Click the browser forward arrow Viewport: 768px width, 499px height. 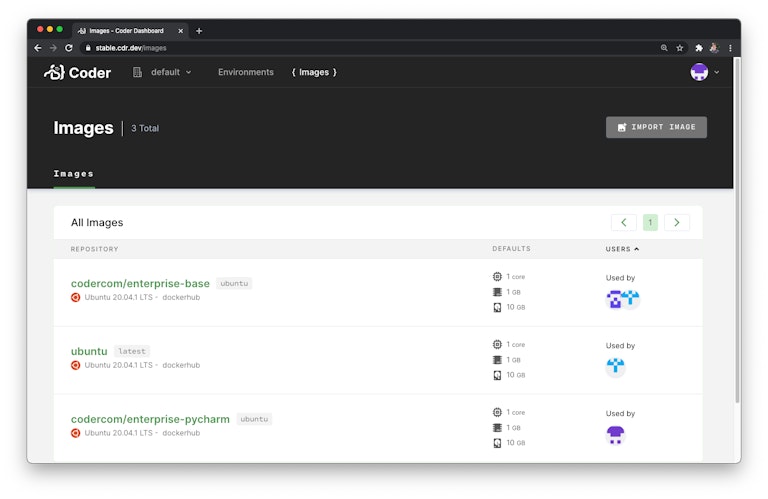53,48
